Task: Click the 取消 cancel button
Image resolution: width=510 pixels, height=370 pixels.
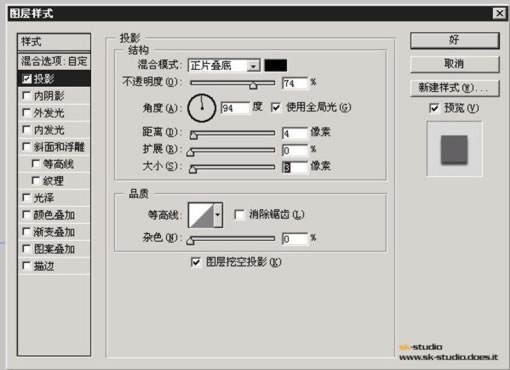Action: [455, 64]
